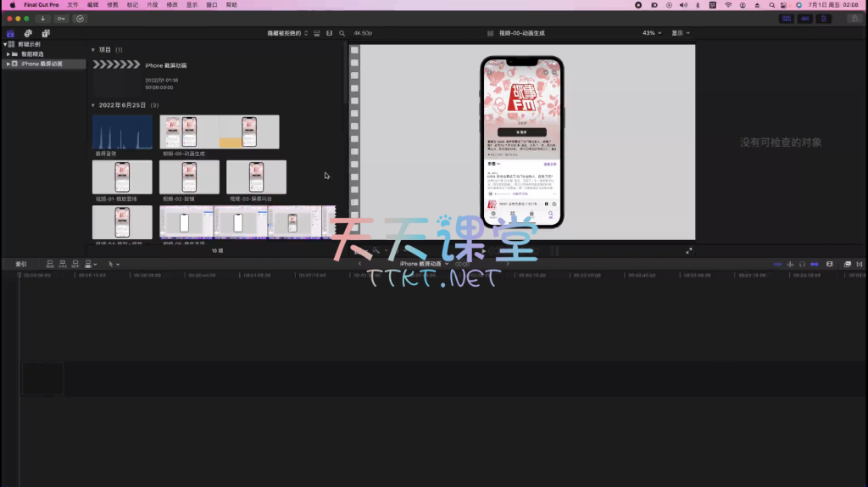Open the keyword editor key icon
Image resolution: width=868 pixels, height=487 pixels.
click(61, 18)
